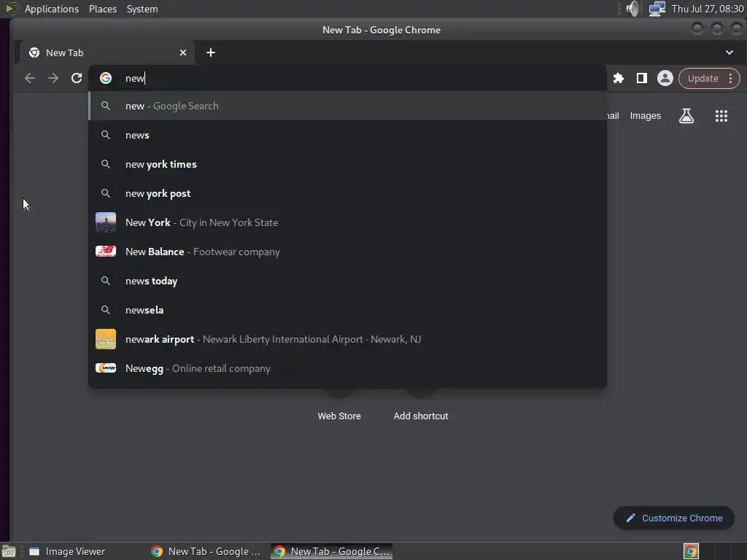Click the clock showing Thu Jul 27
The height and width of the screenshot is (560, 747).
click(708, 9)
